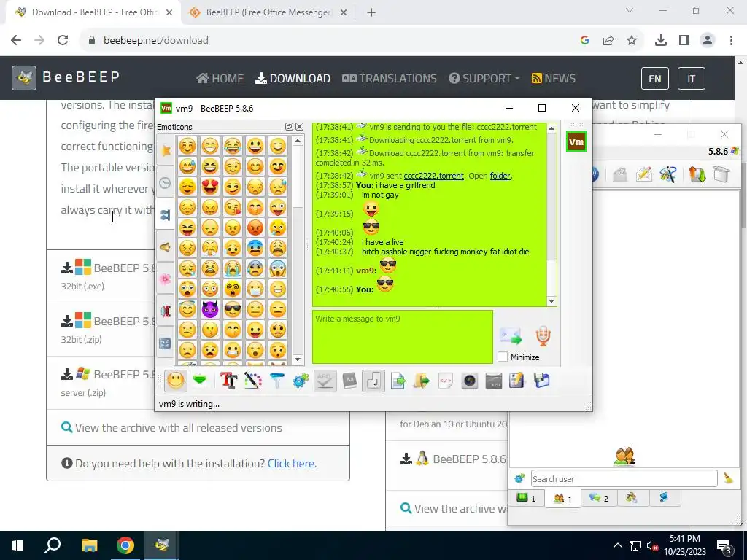747x560 pixels.
Task: Select the recent emoticons clock tab
Action: [166, 183]
